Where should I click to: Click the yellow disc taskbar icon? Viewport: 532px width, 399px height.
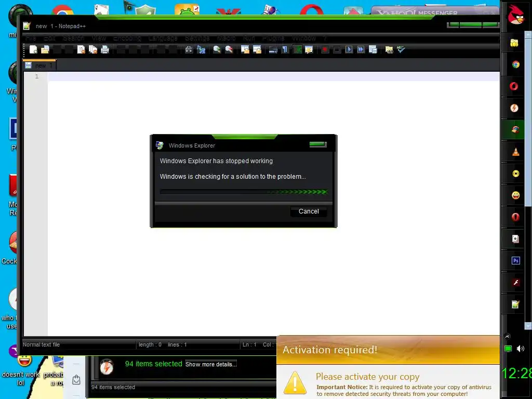[x=516, y=174]
